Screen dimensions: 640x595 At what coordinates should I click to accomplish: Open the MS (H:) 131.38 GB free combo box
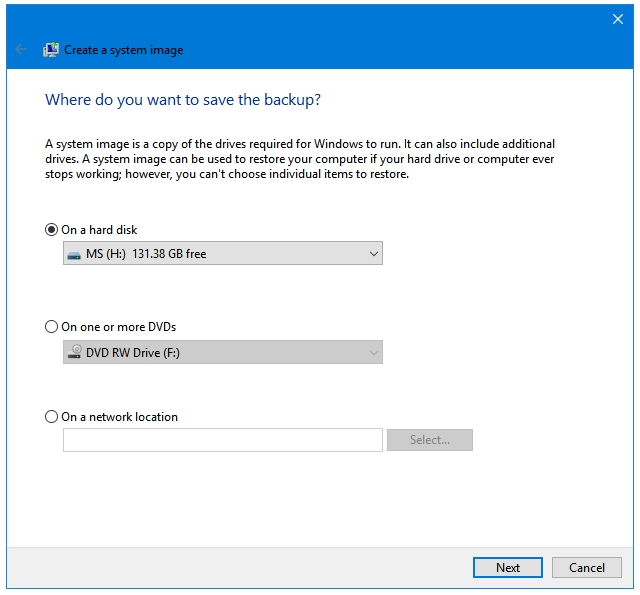(223, 253)
